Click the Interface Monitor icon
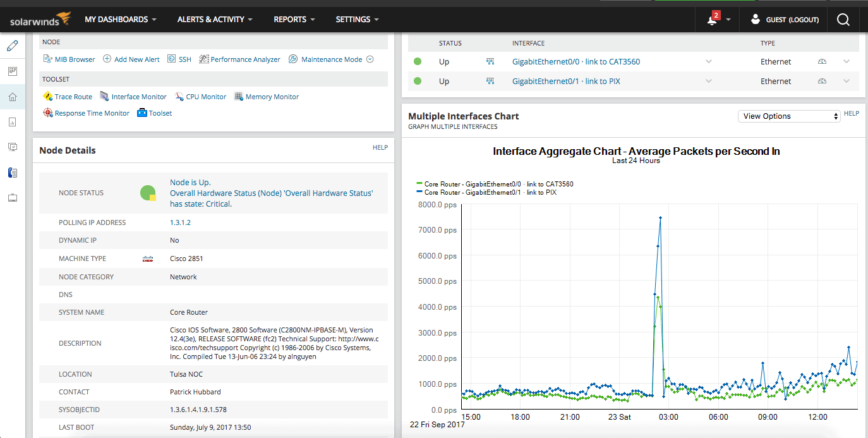868x438 pixels. pyautogui.click(x=104, y=96)
